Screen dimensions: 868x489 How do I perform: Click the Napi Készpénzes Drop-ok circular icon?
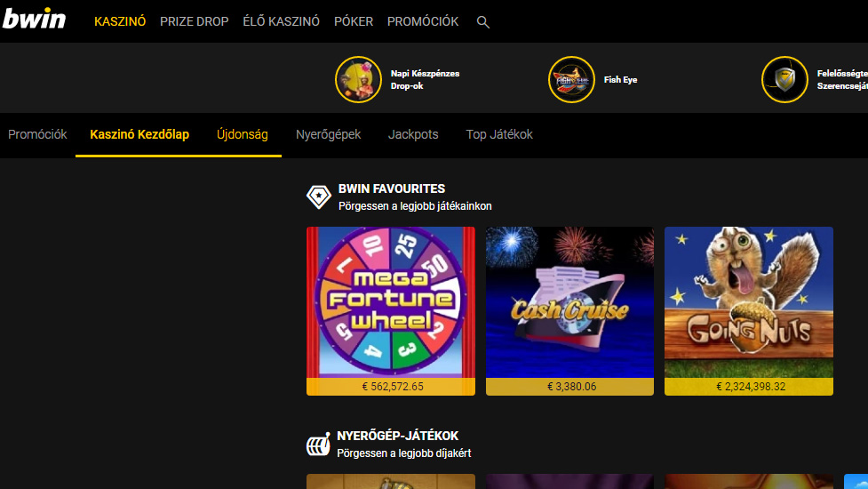click(x=358, y=80)
